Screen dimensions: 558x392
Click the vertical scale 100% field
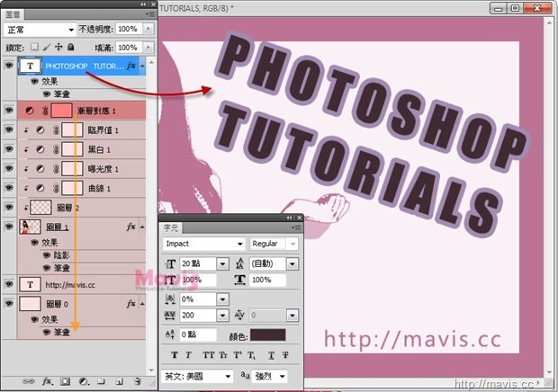(x=198, y=280)
